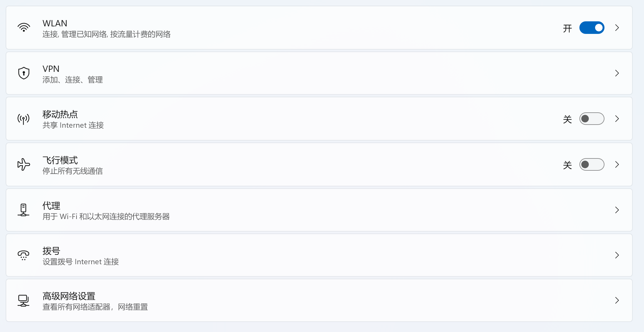This screenshot has width=644, height=332.
Task: Open 高级网络设置 advanced network settings
Action: click(319, 300)
